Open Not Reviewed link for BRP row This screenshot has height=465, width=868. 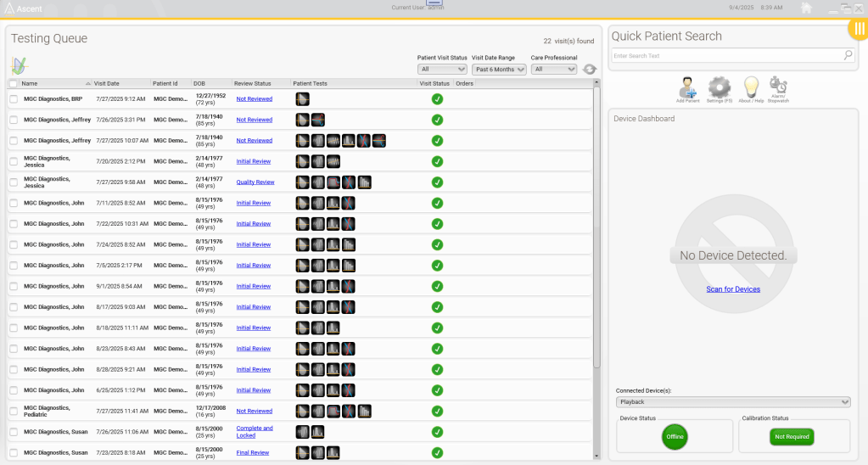254,99
